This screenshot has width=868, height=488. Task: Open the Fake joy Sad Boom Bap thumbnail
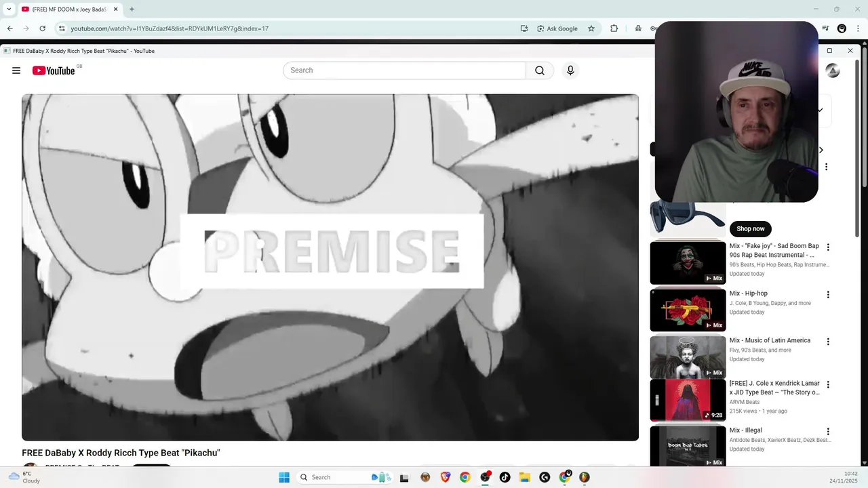(x=688, y=263)
